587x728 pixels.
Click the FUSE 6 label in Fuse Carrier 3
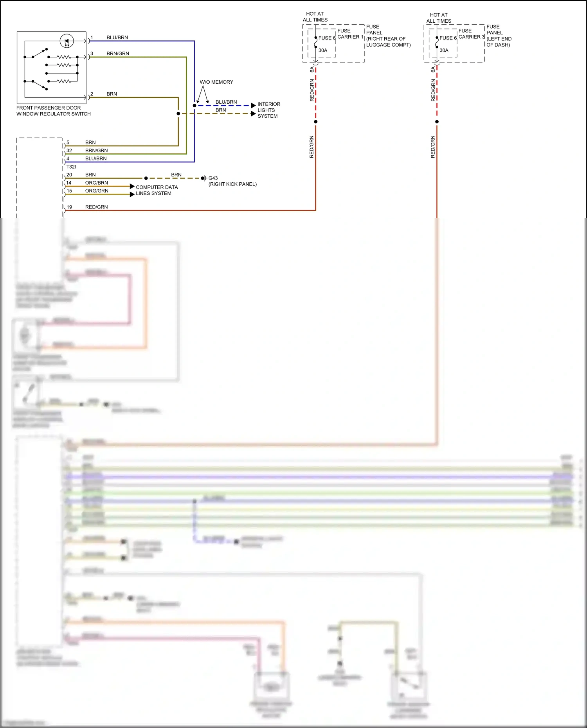click(x=448, y=38)
